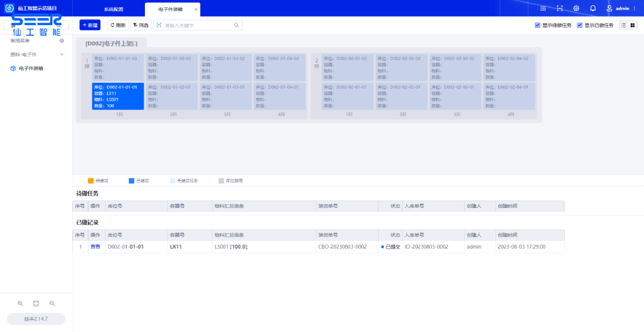Switch to list view layout icon
Viewport: 644px width, 332px height.
pos(624,25)
